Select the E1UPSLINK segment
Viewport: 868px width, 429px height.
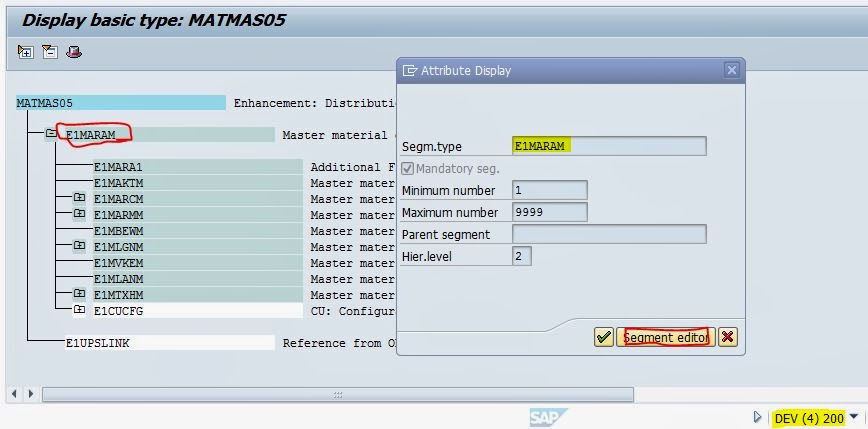169,343
